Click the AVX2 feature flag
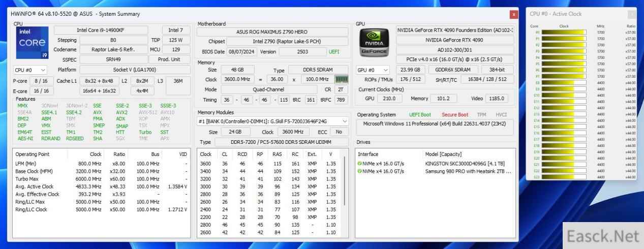Screen dimensions: 644x249 pos(121,112)
